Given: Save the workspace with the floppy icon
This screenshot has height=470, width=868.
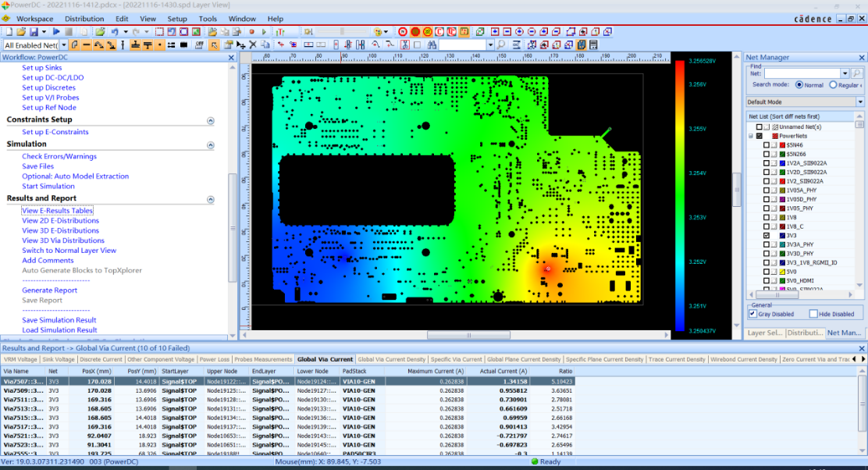Looking at the screenshot, I should tap(34, 31).
